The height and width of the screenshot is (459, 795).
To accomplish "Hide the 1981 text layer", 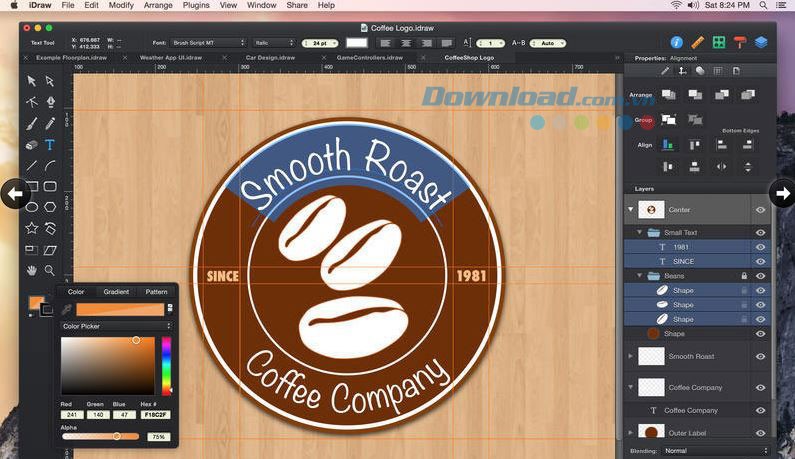I will tap(760, 247).
